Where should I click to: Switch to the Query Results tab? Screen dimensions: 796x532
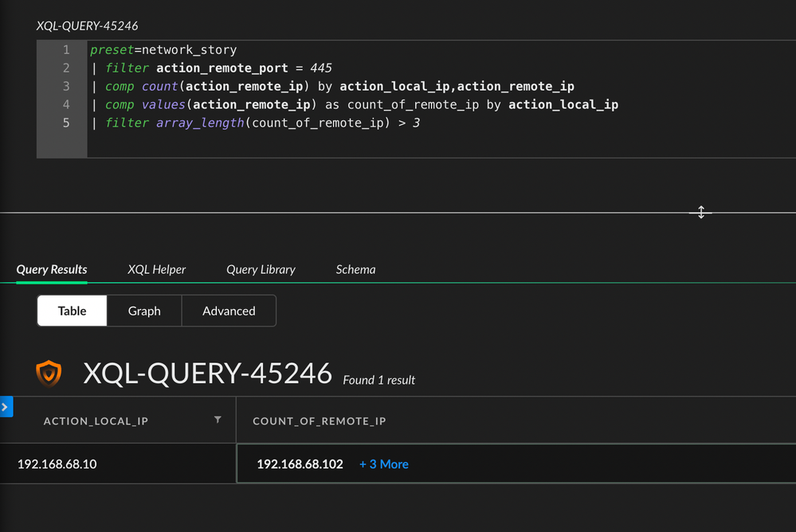click(52, 269)
